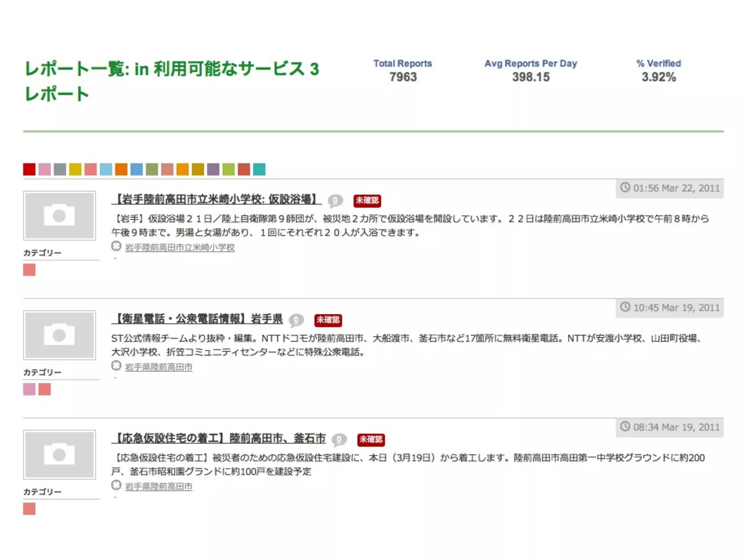Click comment bubble of 衛星電話 report
Viewport: 747px width, 560px height.
296,320
